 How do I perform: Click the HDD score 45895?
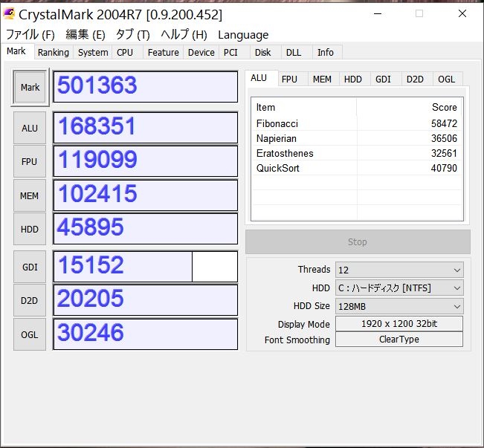point(146,229)
